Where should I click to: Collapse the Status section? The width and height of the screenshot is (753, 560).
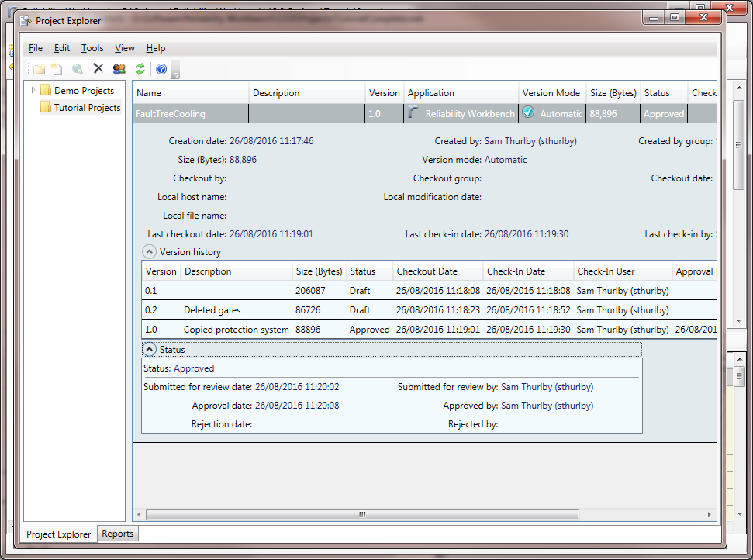(150, 350)
